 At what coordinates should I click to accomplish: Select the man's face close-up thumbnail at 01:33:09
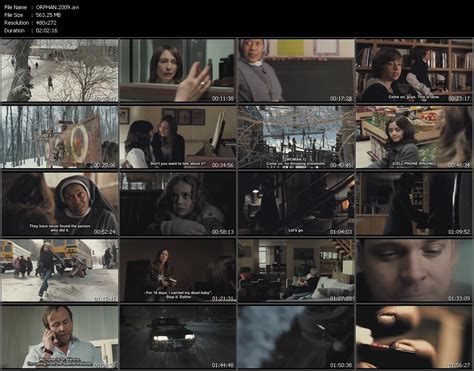pyautogui.click(x=414, y=270)
